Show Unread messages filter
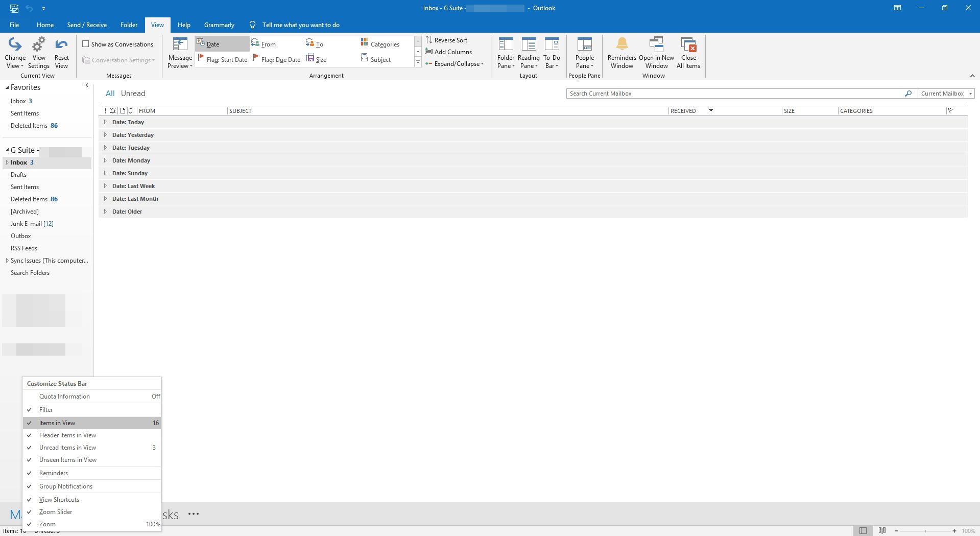Viewport: 980px width, 536px height. (x=133, y=94)
